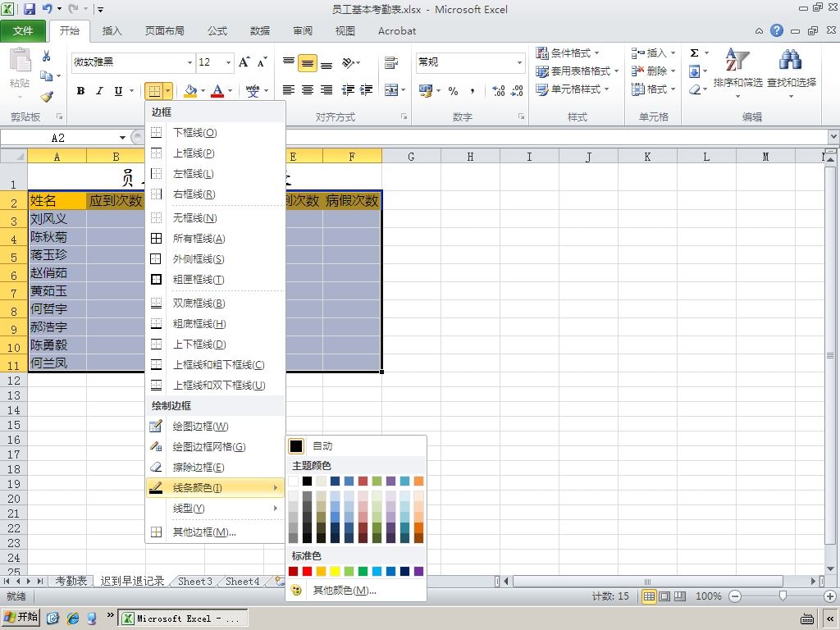Click the green File button
The height and width of the screenshot is (630, 840).
click(23, 31)
